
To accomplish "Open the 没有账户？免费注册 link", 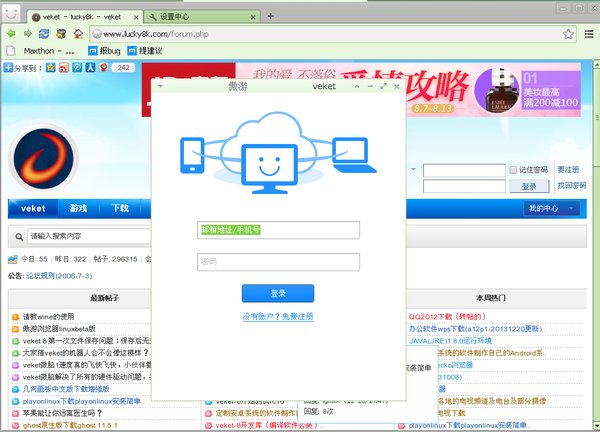I will 278,316.
